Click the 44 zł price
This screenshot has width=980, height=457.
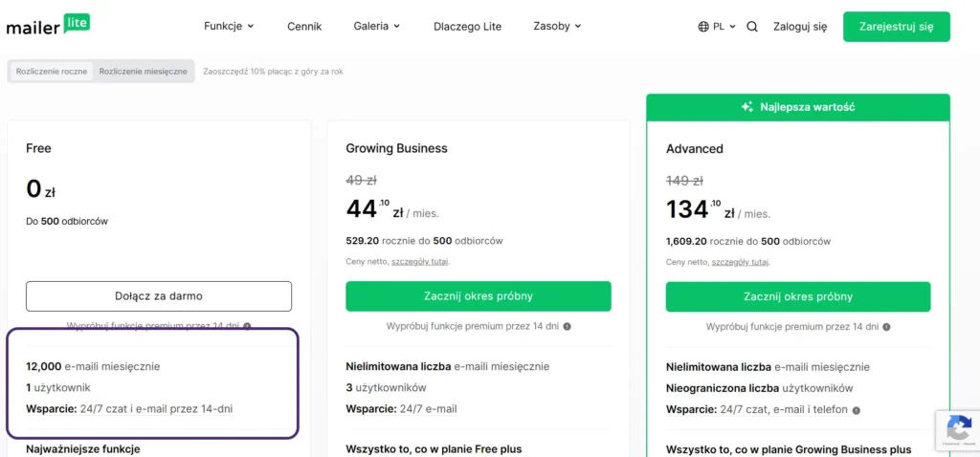392,209
